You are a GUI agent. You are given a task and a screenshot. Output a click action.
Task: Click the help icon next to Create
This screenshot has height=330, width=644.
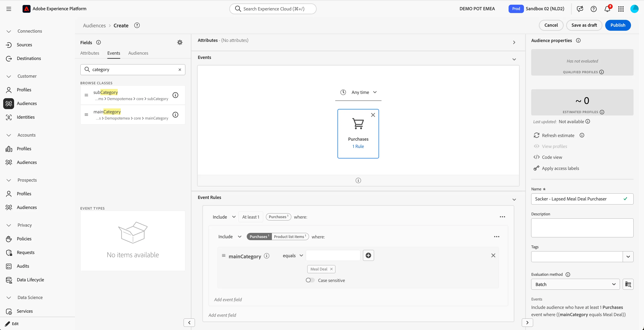(x=137, y=25)
